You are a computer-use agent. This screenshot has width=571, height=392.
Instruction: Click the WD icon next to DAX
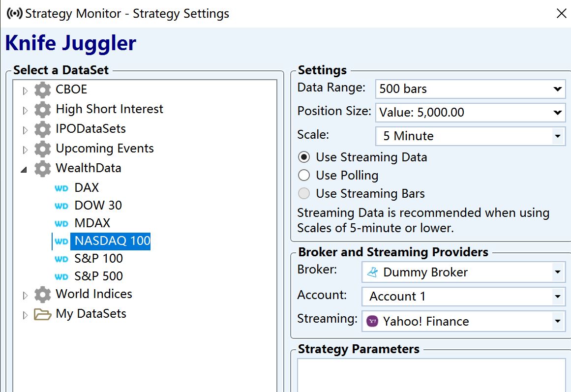pyautogui.click(x=61, y=188)
